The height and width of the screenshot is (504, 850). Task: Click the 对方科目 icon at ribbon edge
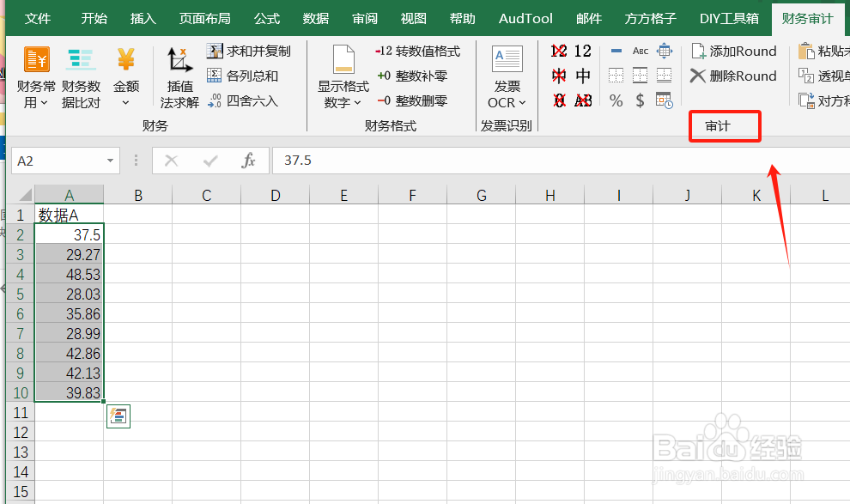point(806,100)
